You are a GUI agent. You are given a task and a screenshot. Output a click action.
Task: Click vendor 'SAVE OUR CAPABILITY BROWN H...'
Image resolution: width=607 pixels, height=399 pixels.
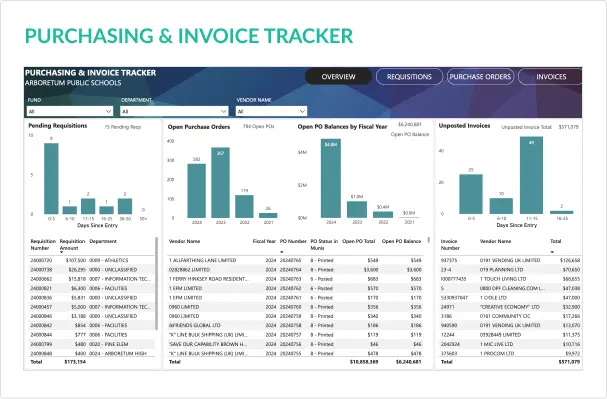tap(208, 344)
